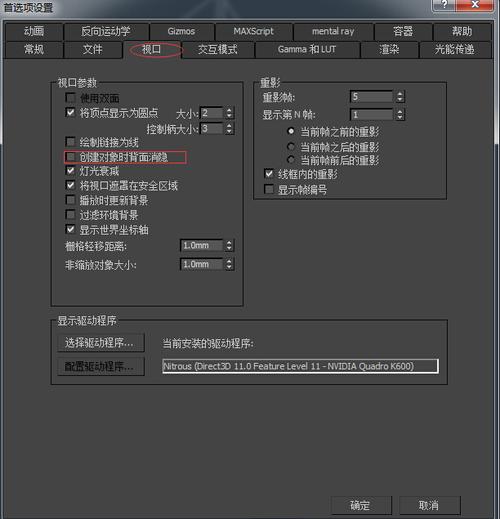Click the Nitrous driver text field
The image size is (500, 519).
(300, 366)
